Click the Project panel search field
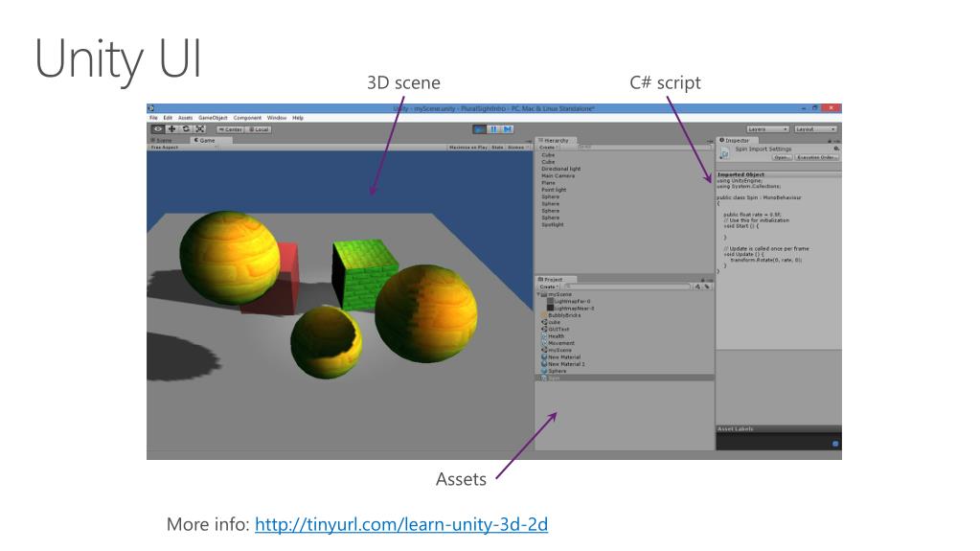 pyautogui.click(x=626, y=287)
